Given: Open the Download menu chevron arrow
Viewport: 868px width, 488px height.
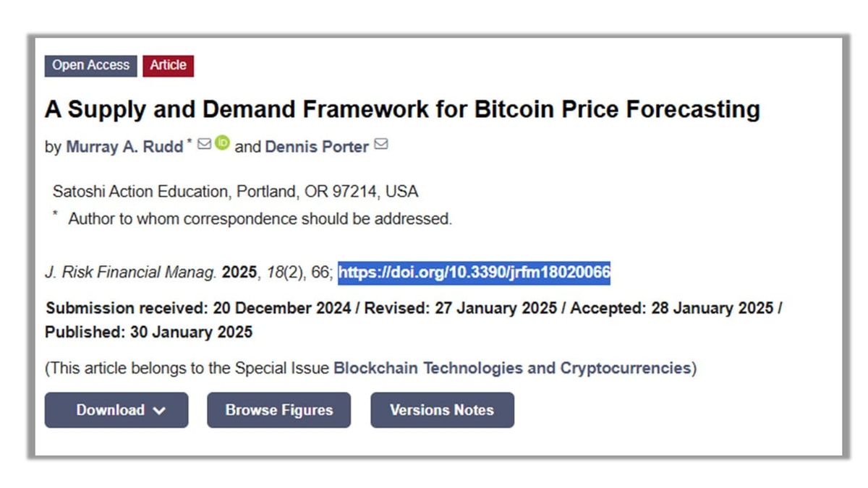Looking at the screenshot, I should [159, 410].
